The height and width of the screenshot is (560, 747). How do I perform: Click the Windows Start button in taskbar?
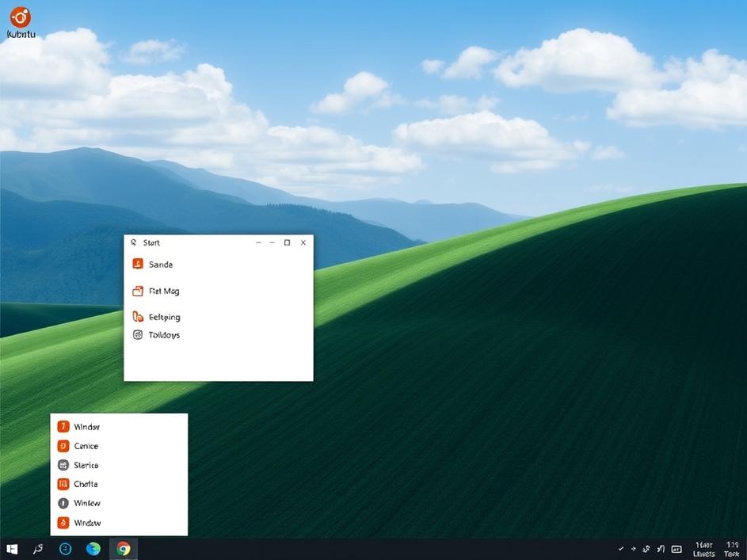[13, 548]
